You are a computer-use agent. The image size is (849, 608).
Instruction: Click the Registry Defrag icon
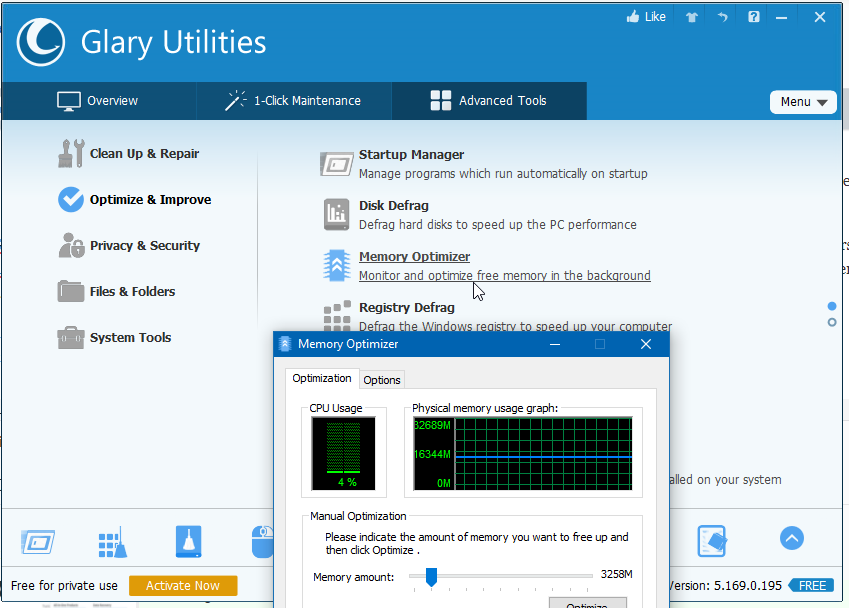click(x=337, y=316)
